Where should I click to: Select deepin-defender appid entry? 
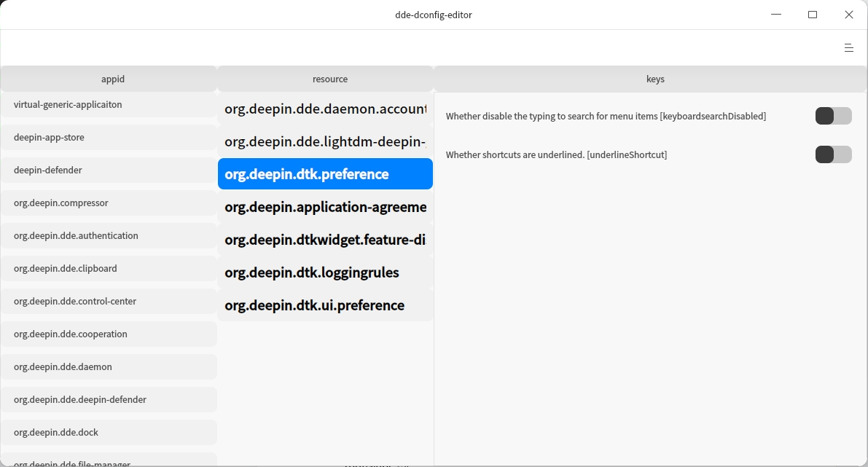(x=109, y=170)
